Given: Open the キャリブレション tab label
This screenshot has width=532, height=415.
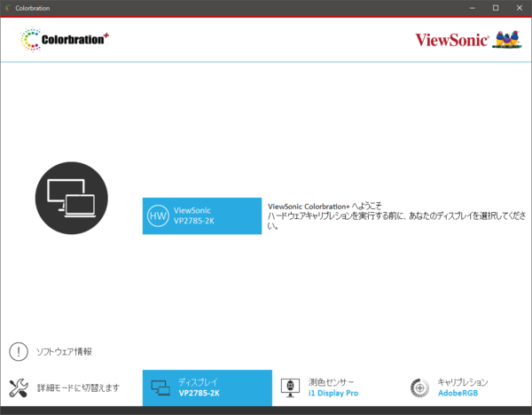Looking at the screenshot, I should (463, 382).
